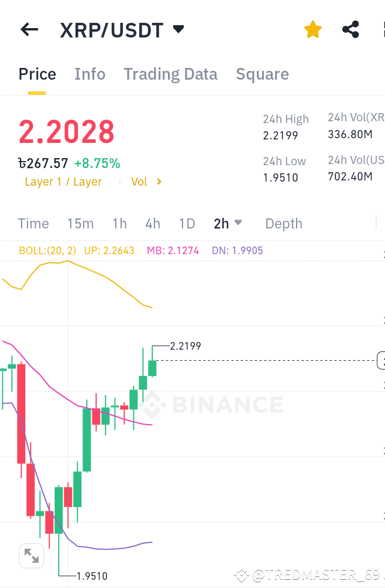Screen dimensions: 385x588
Task: Click the 24h Low price 1.9510
Action: [x=277, y=177]
